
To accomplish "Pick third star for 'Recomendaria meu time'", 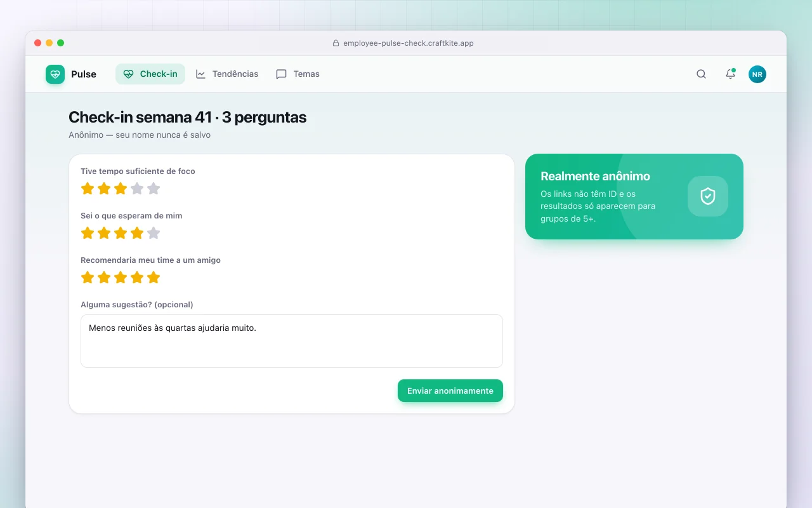I will [121, 277].
